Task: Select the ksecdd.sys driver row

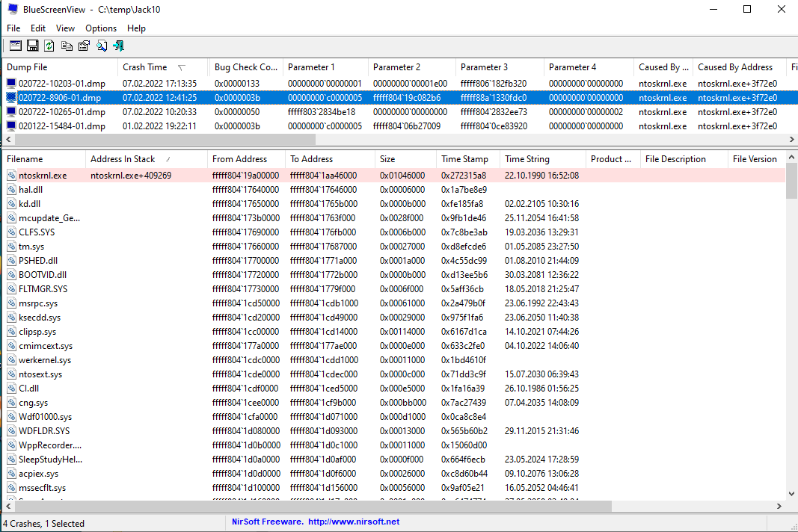Action: (394, 318)
